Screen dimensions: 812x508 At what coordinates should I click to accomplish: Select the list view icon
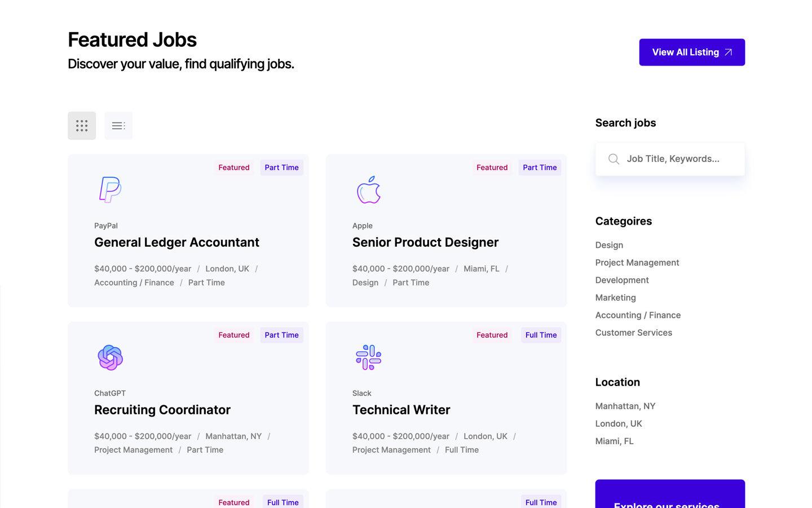pyautogui.click(x=118, y=125)
